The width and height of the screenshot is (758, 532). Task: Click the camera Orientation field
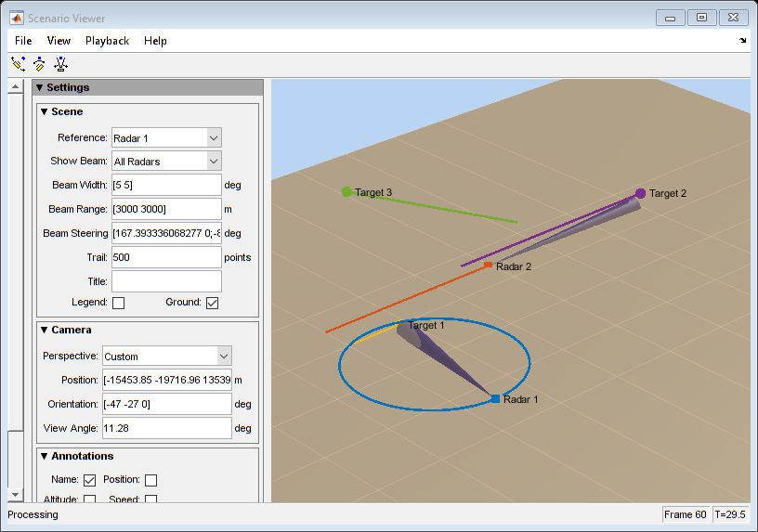click(x=167, y=405)
